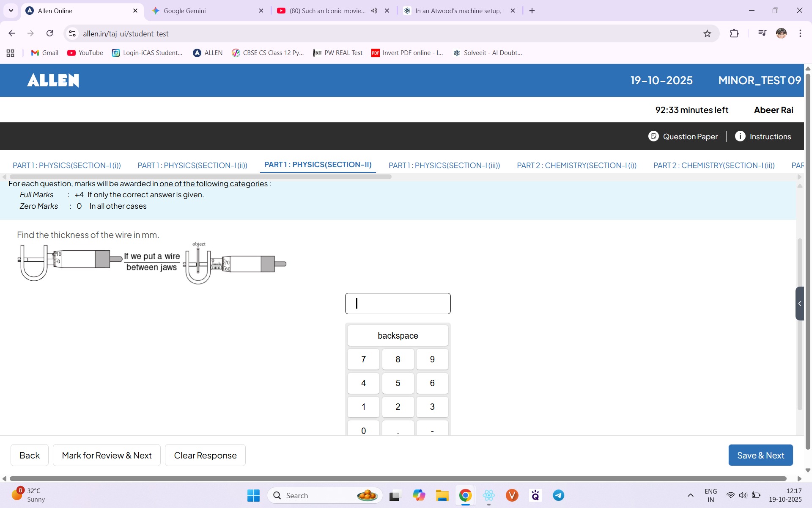Mute the YouTube tab audio icon
812x508 pixels.
[374, 11]
